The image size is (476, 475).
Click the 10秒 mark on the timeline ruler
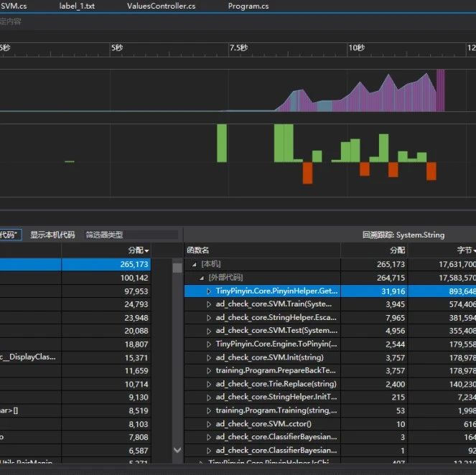[356, 47]
